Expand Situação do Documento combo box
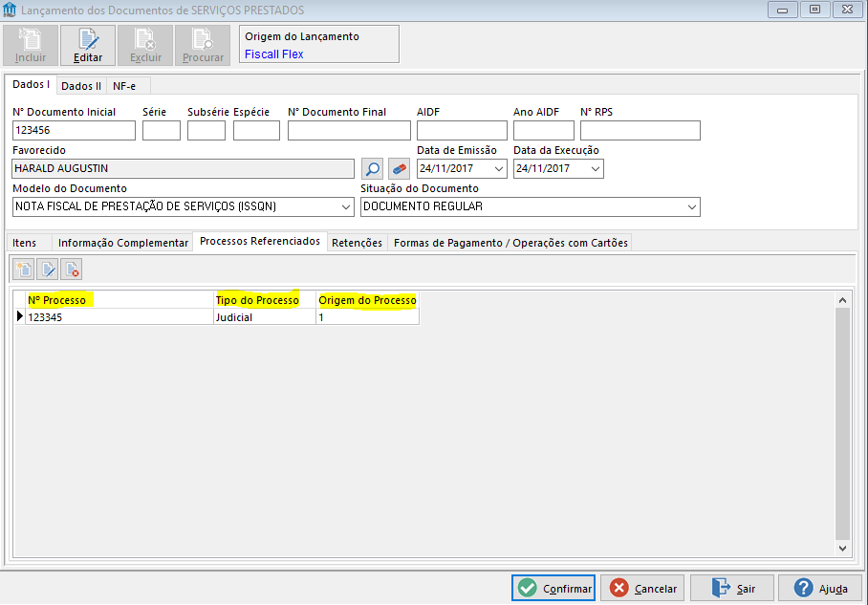Image resolution: width=868 pixels, height=605 pixels. coord(692,207)
